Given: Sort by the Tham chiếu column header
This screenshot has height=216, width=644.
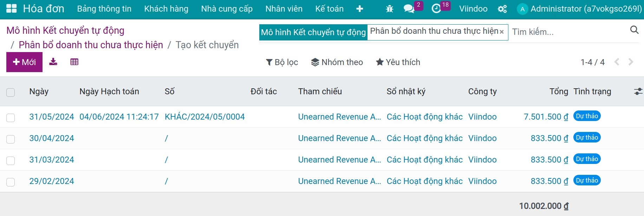Looking at the screenshot, I should point(320,91).
